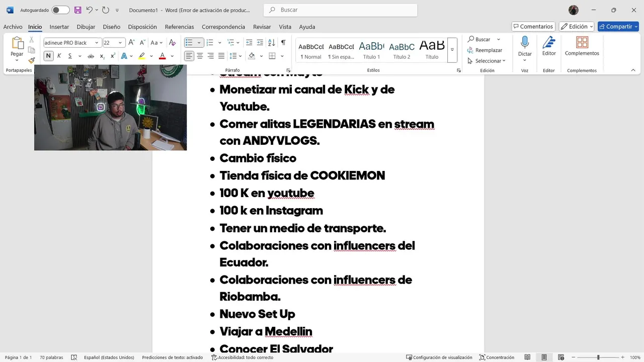Open Complementos add-ins icon
644x362 pixels.
[x=582, y=42]
